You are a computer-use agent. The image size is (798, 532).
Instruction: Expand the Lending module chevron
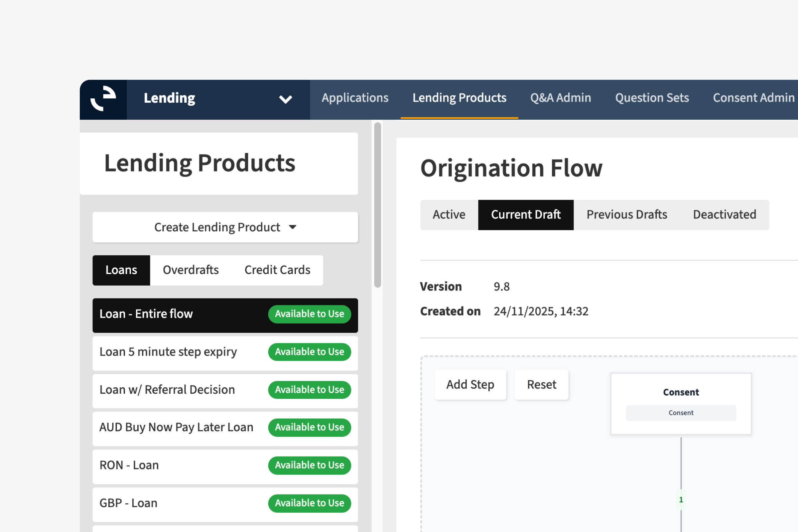pyautogui.click(x=285, y=99)
